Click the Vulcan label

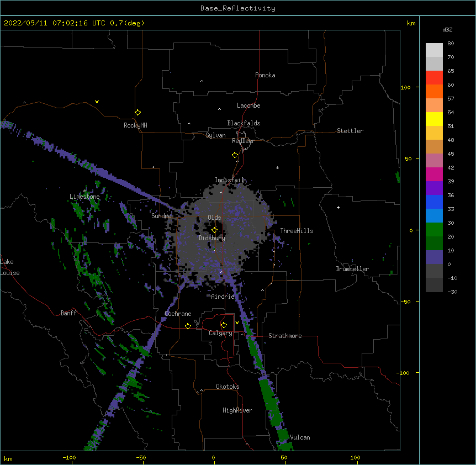pyautogui.click(x=300, y=437)
